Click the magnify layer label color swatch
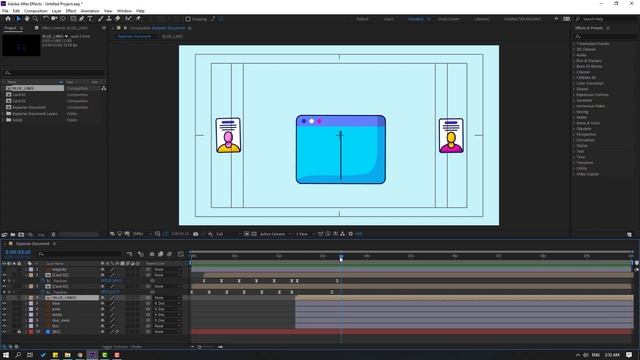 click(31, 269)
